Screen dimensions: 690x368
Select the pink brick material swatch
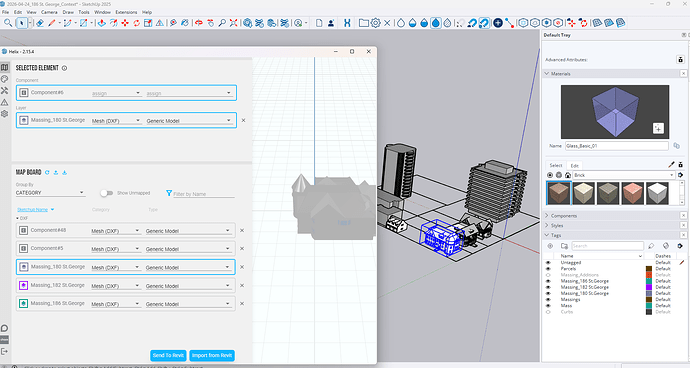633,193
